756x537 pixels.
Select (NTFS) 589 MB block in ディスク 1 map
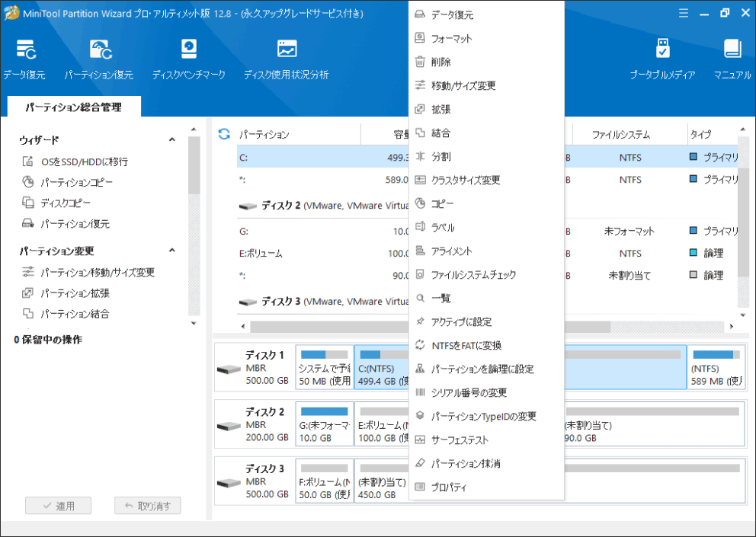point(716,368)
